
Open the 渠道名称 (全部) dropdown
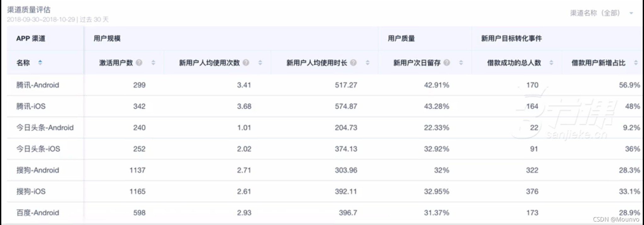tap(601, 13)
